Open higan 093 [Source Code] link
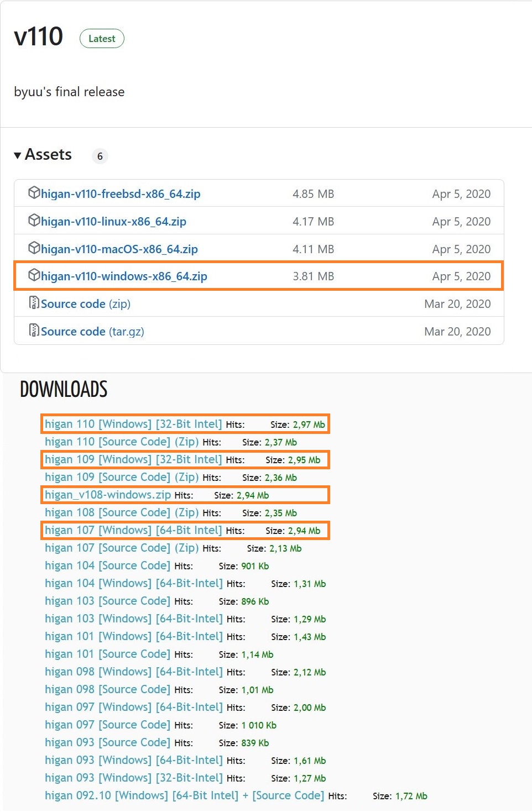Screen dimensions: 532x812 tap(108, 742)
